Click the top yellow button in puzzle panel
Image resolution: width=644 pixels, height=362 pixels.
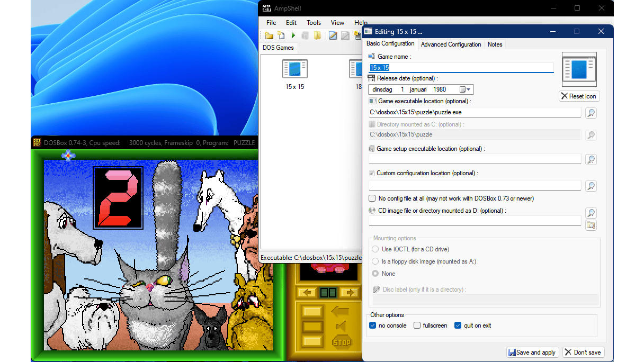[312, 311]
